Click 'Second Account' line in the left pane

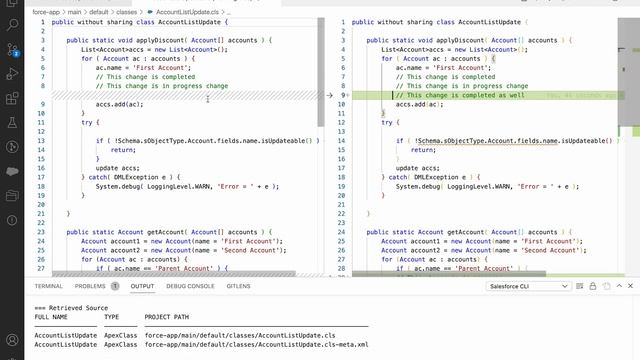[x=184, y=251]
